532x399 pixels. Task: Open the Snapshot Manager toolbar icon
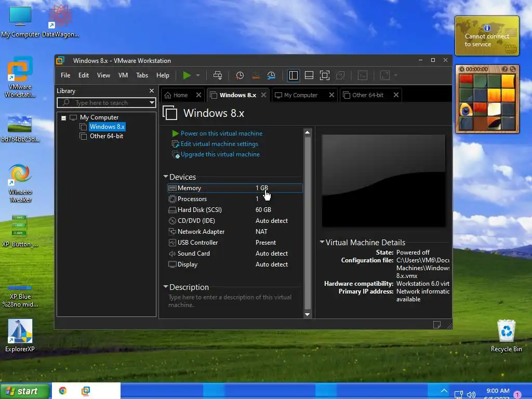click(x=271, y=75)
